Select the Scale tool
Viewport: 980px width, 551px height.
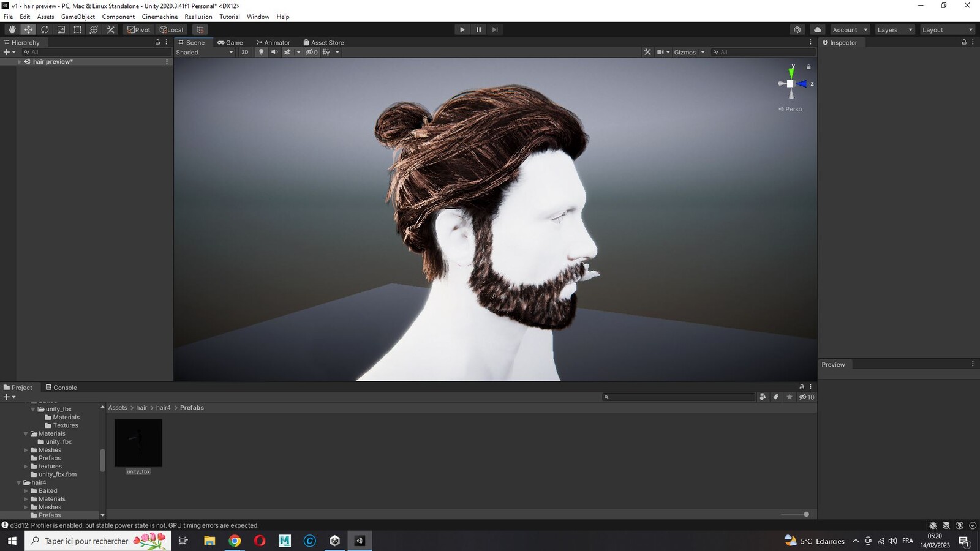[x=61, y=29]
